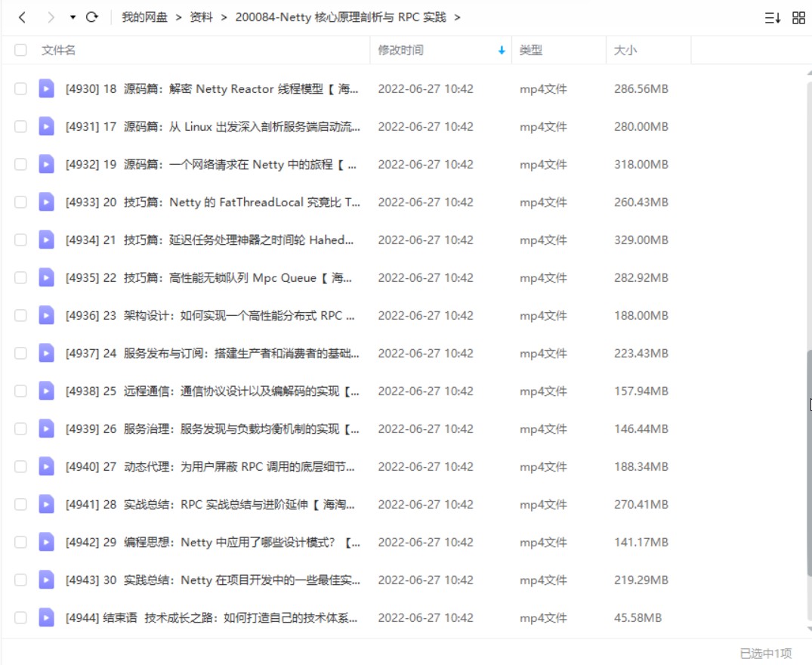Click video icon of [4941] 28 实战总结
The width and height of the screenshot is (812, 665).
[47, 505]
